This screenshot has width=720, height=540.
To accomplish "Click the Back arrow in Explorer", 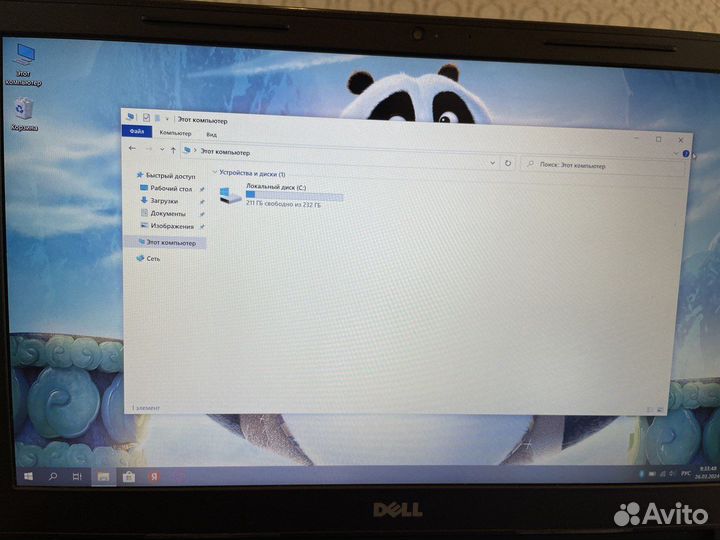I will pos(133,149).
